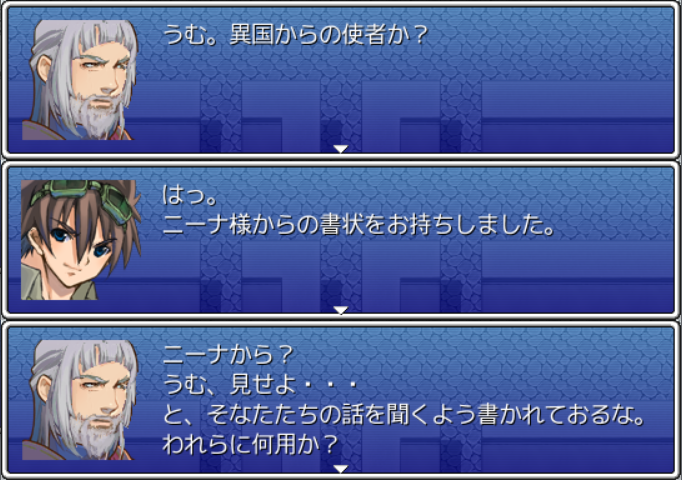This screenshot has height=480, width=682.
Task: Click the continue arrow in third dialogue box
Action: [341, 469]
